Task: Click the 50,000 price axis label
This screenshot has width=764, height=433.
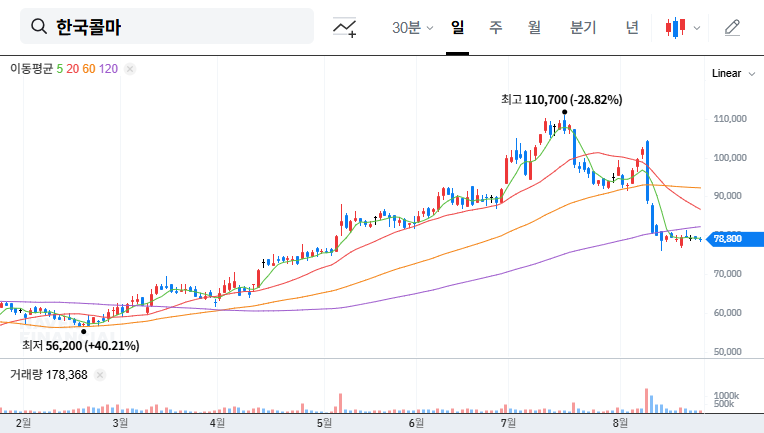Action: pyautogui.click(x=727, y=352)
